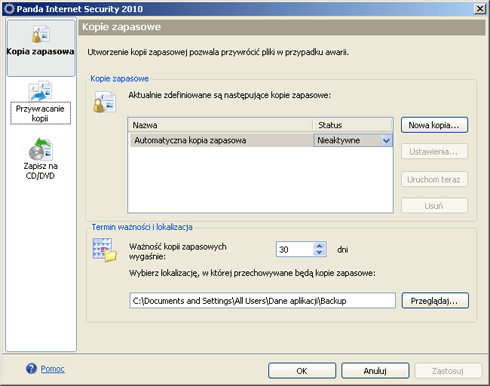
Task: Confirm with the OK button
Action: (x=302, y=371)
